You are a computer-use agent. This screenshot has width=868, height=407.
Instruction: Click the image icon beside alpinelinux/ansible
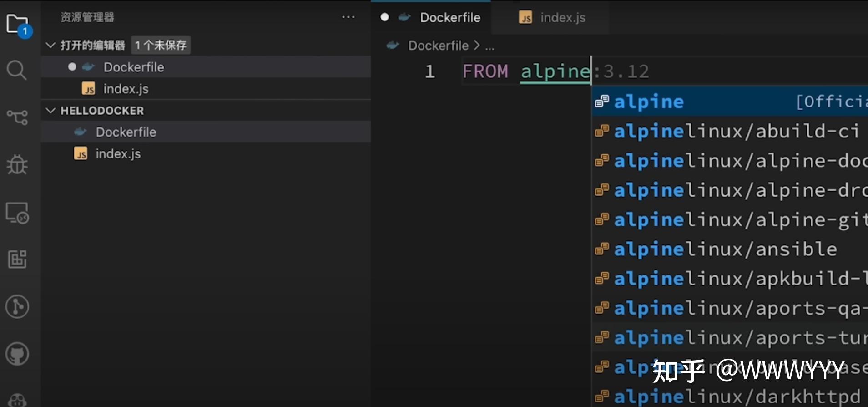[x=601, y=249]
